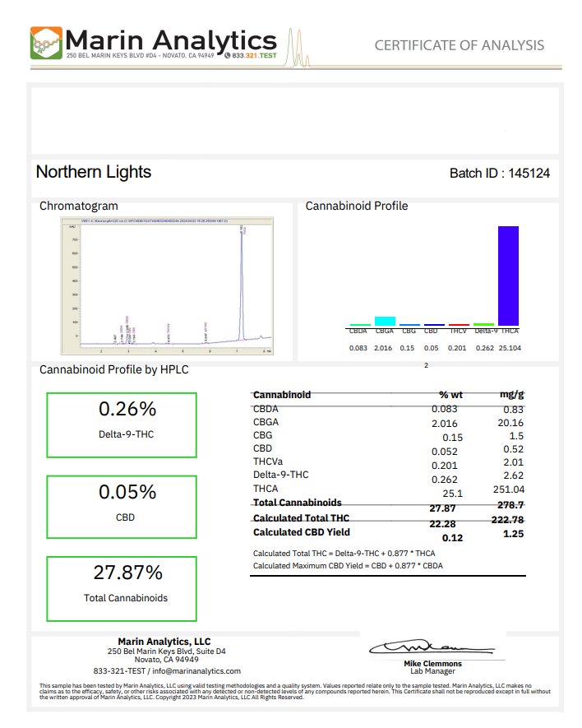Click the cyan CBGA bar in chart
The width and height of the screenshot is (582, 728).
[x=385, y=322]
